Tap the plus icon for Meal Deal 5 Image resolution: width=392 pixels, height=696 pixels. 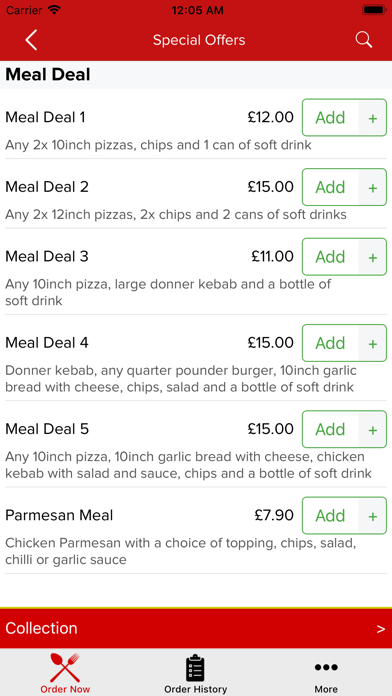click(x=372, y=429)
